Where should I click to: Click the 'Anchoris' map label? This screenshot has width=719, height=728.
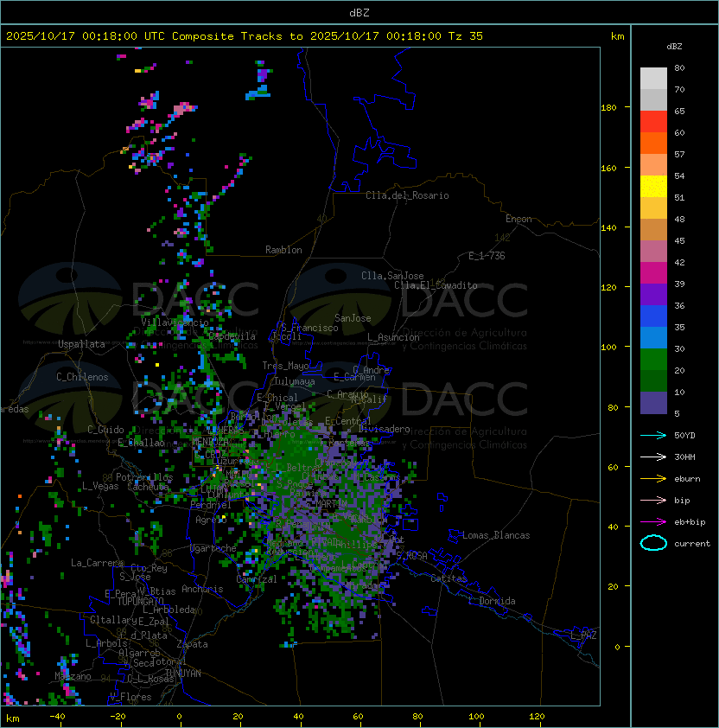coord(202,589)
